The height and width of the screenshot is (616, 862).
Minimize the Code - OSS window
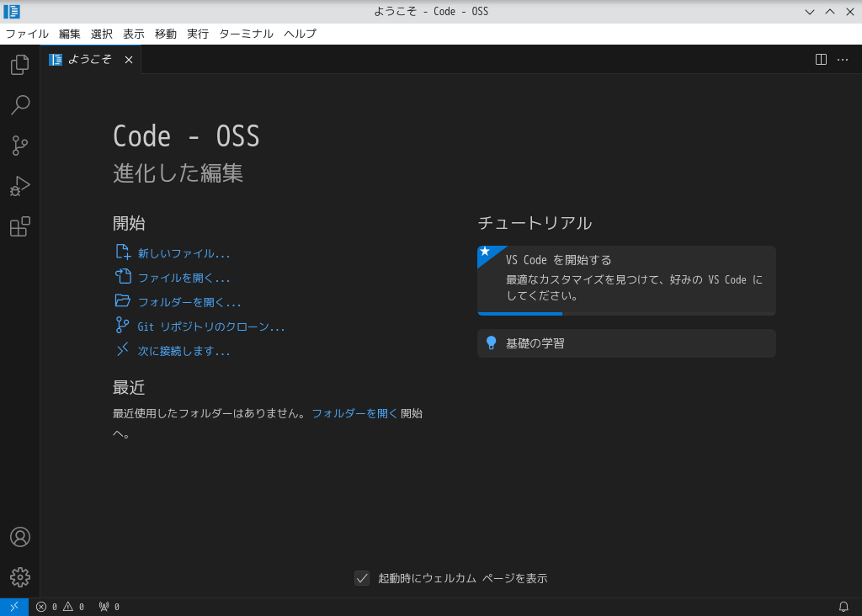[809, 12]
